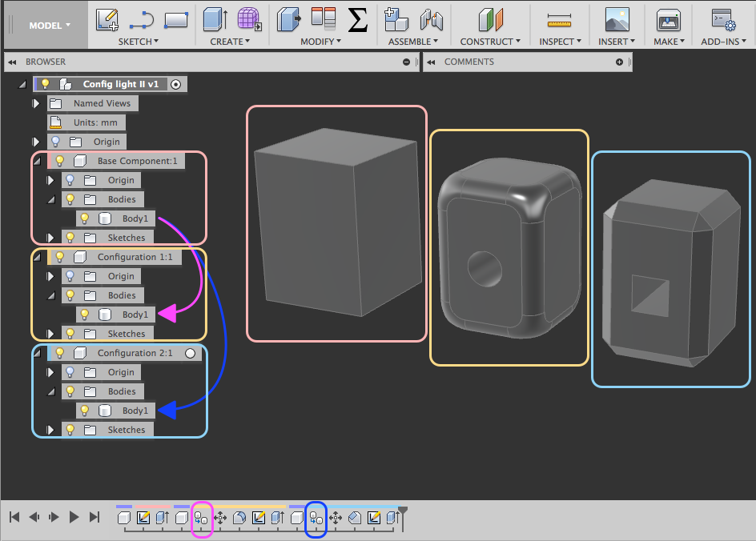Hide Configuration 1:1 using its lightbulb

pyautogui.click(x=59, y=257)
